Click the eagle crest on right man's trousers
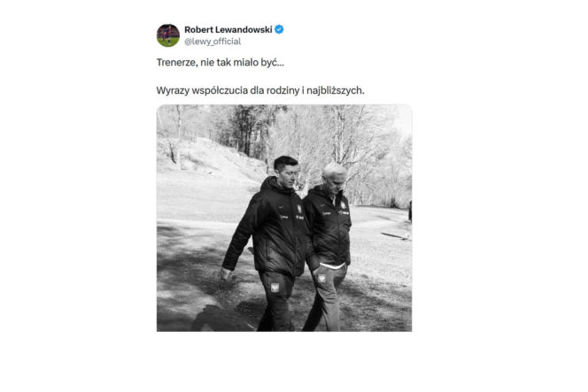This screenshot has width=588, height=392. (321, 279)
